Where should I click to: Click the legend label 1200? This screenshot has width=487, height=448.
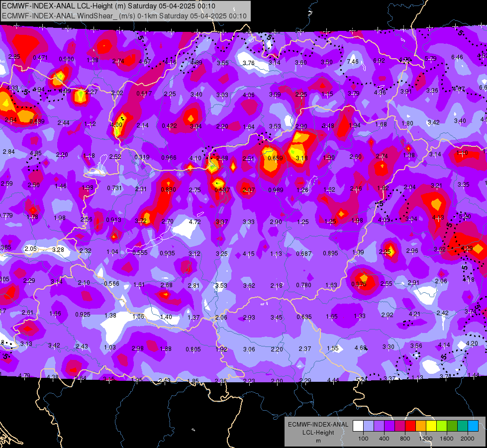(425, 439)
